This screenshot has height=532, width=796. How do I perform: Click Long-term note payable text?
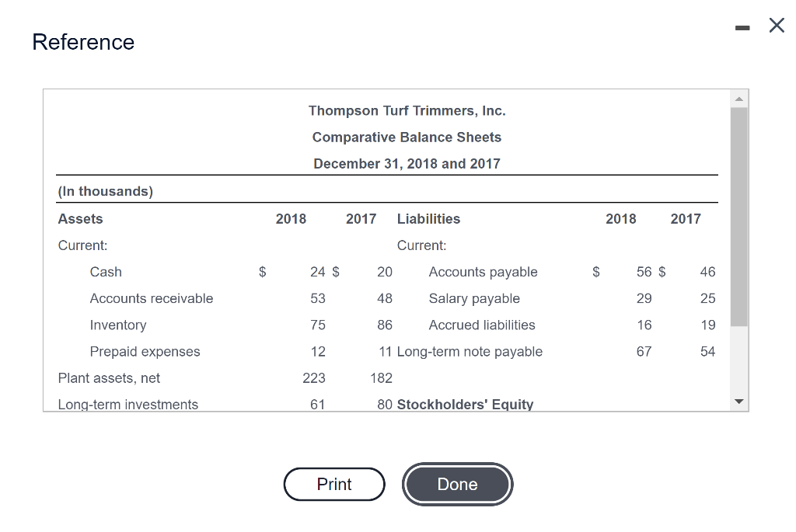(x=470, y=351)
